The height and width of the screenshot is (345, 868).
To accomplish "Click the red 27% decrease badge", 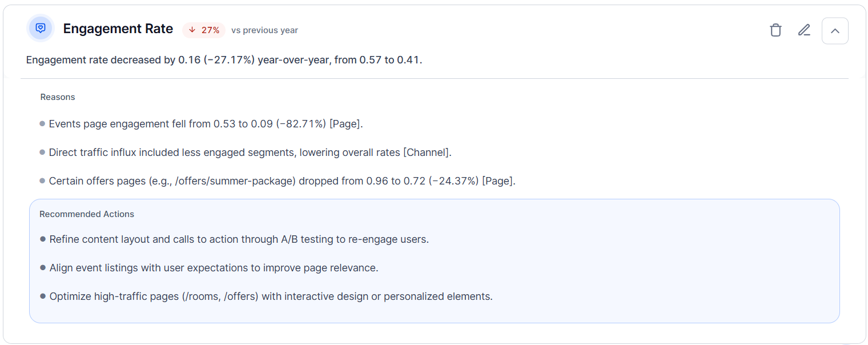I will point(204,30).
